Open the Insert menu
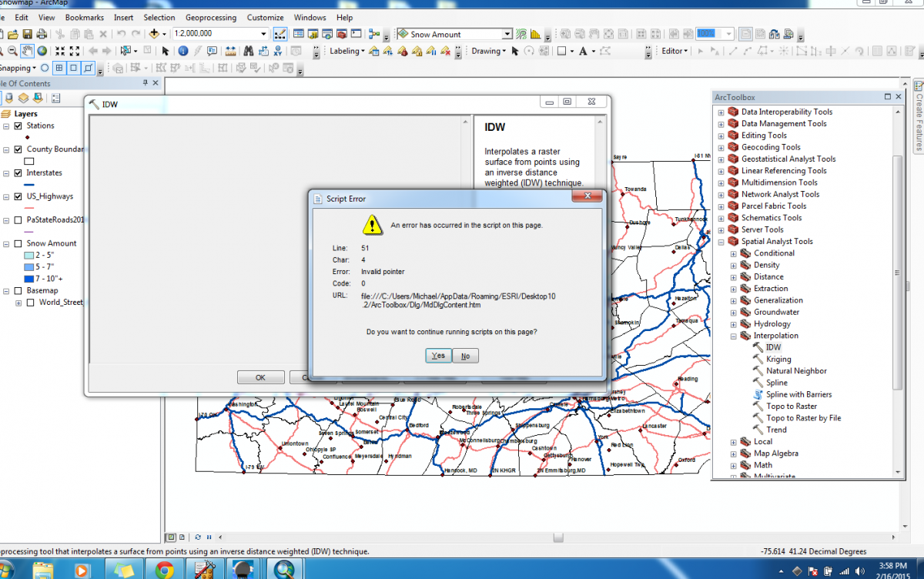This screenshot has width=924, height=579. pos(123,17)
